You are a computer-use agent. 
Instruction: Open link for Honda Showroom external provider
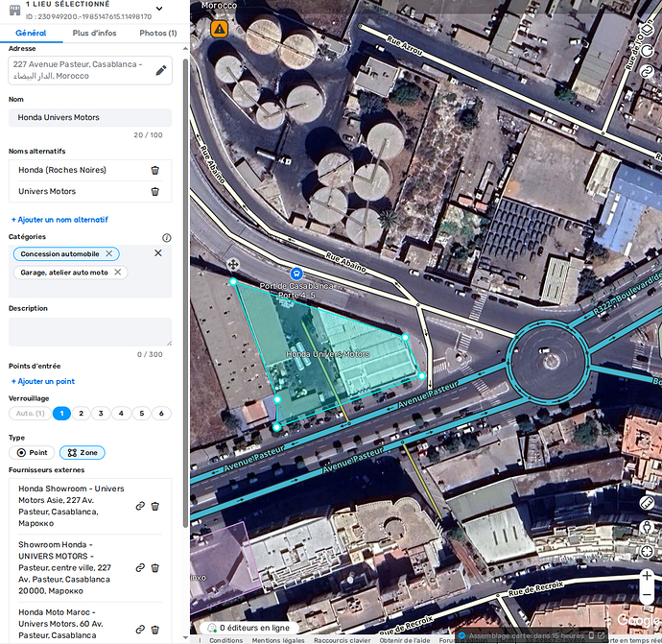pos(140,506)
